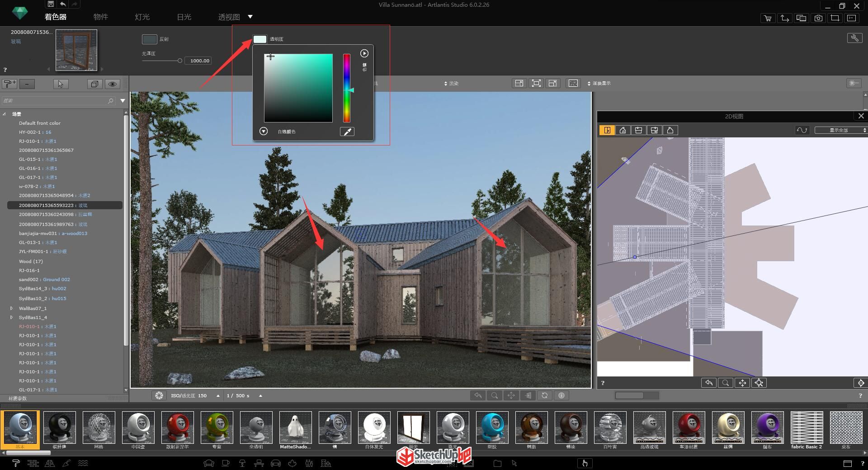The height and width of the screenshot is (470, 868).
Task: Open the car vehicles catalog icon
Action: pyautogui.click(x=275, y=463)
